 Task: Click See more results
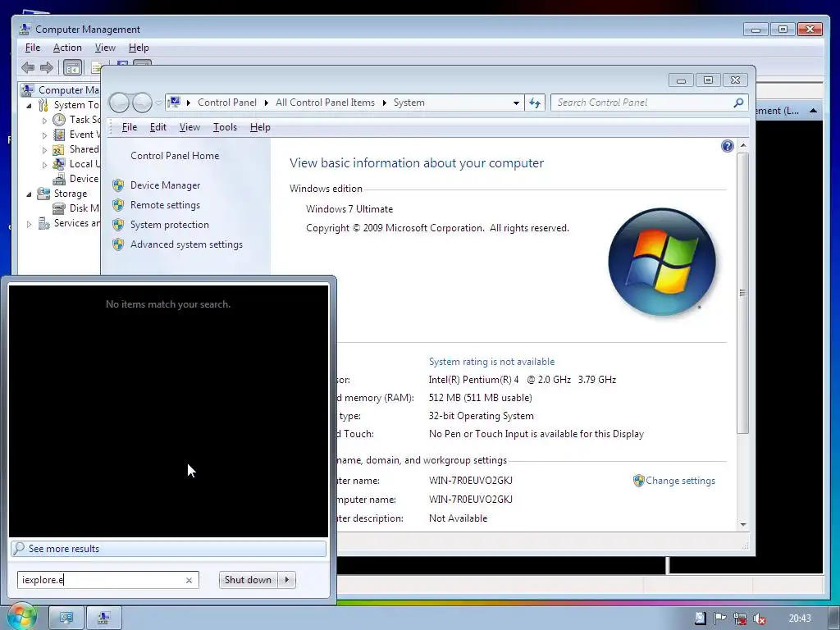click(x=168, y=549)
